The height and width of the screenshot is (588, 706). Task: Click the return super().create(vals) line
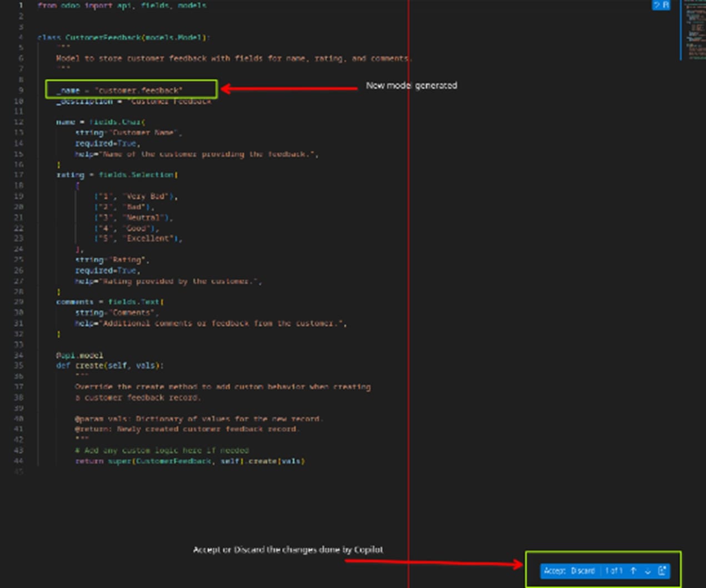(x=189, y=461)
